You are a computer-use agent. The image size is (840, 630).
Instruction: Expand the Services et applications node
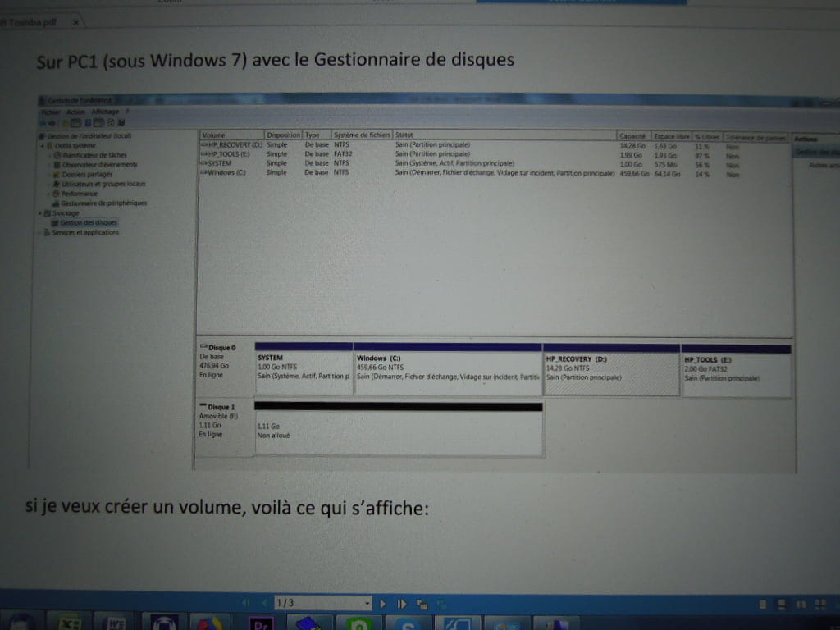coord(39,232)
